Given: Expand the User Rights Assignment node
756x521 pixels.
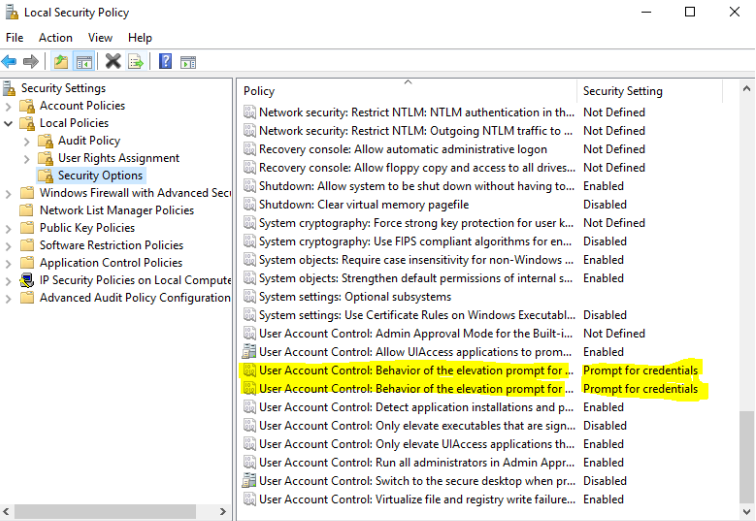Looking at the screenshot, I should click(x=27, y=159).
